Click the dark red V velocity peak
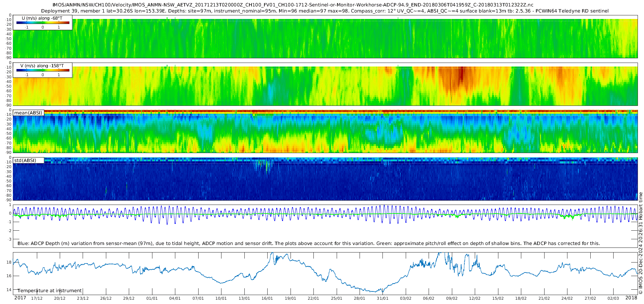This screenshot has width=644, height=304. (x=461, y=73)
